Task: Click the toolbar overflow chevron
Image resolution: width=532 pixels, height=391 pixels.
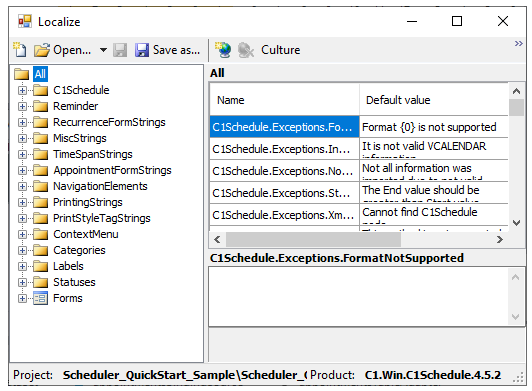Action: click(x=518, y=43)
